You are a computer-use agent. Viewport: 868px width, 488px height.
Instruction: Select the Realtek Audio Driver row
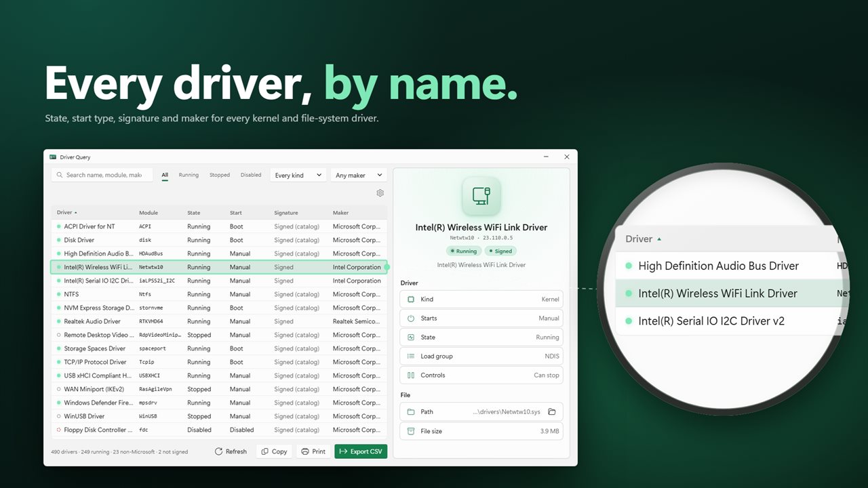(x=219, y=321)
